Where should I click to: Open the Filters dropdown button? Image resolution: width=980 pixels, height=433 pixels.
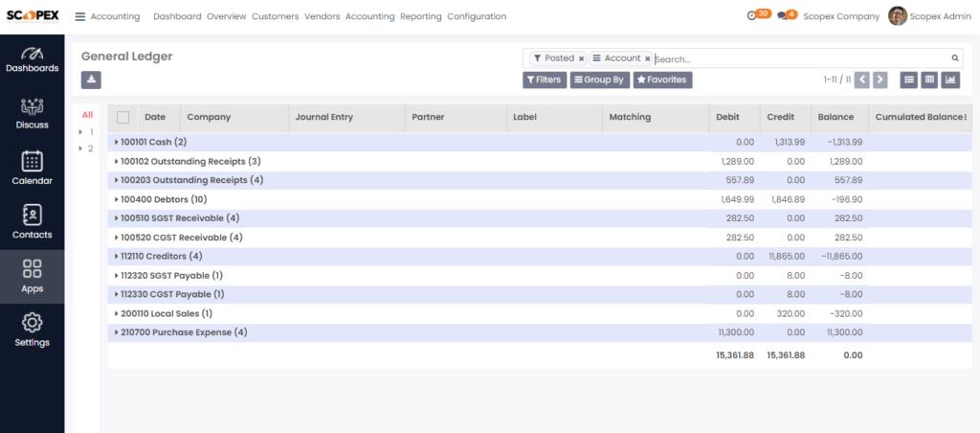click(545, 80)
